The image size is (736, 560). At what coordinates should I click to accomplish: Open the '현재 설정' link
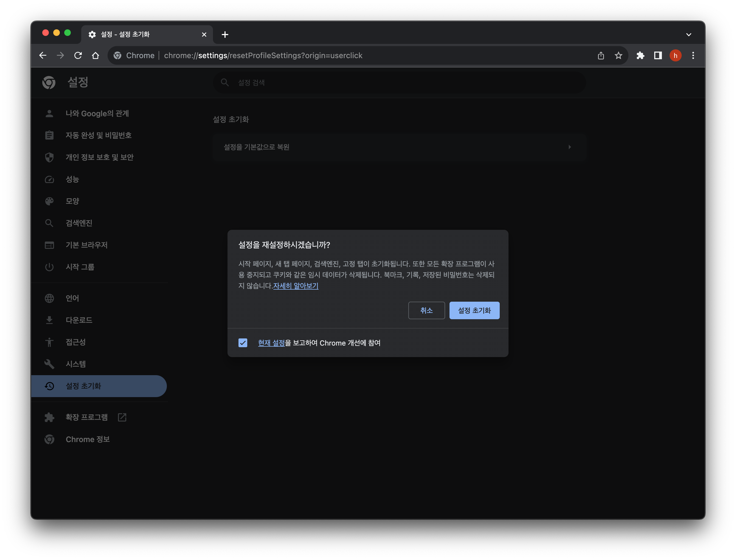(x=271, y=343)
